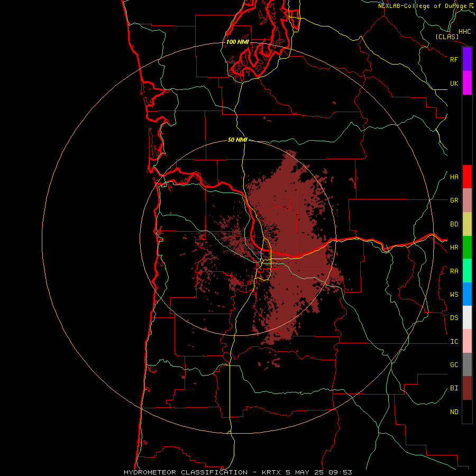Click the WS legend label

tap(454, 295)
